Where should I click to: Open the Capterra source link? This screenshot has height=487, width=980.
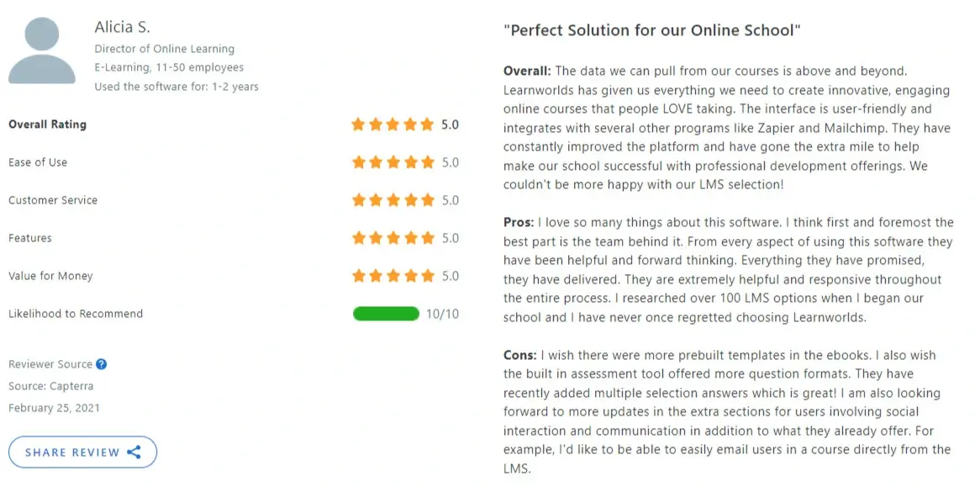coord(50,386)
